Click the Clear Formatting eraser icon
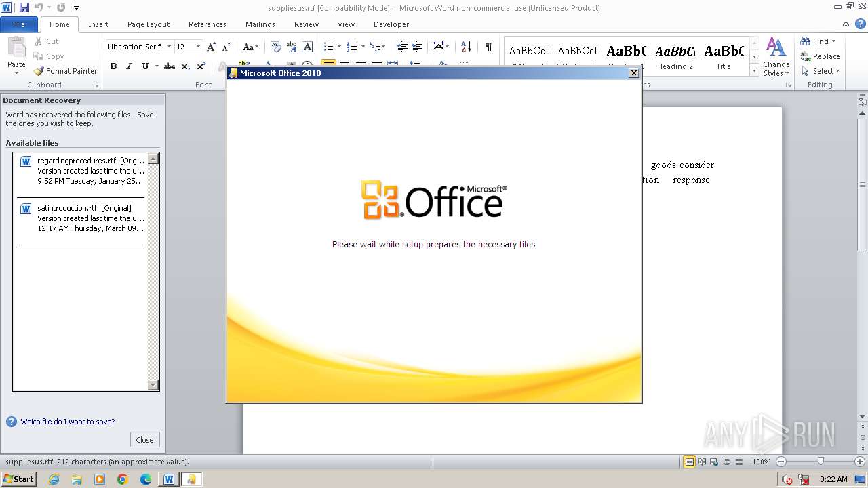Screen dimensions: 868x488 [x=275, y=47]
